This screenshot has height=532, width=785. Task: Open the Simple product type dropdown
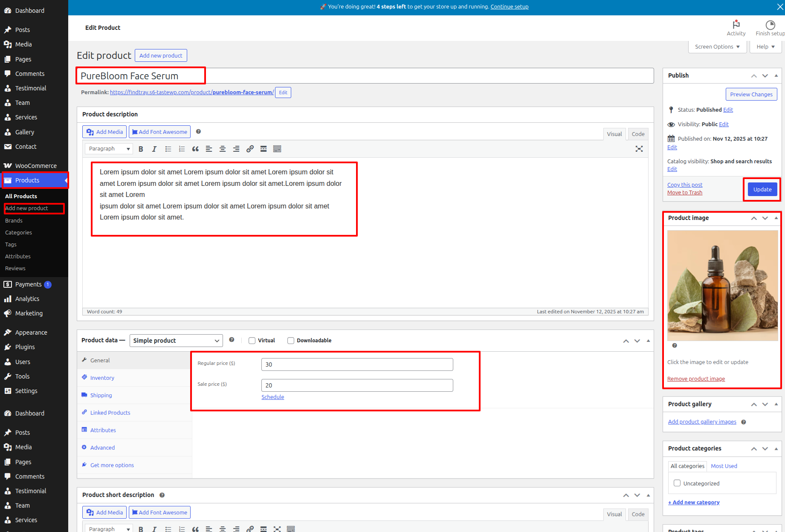pyautogui.click(x=176, y=341)
